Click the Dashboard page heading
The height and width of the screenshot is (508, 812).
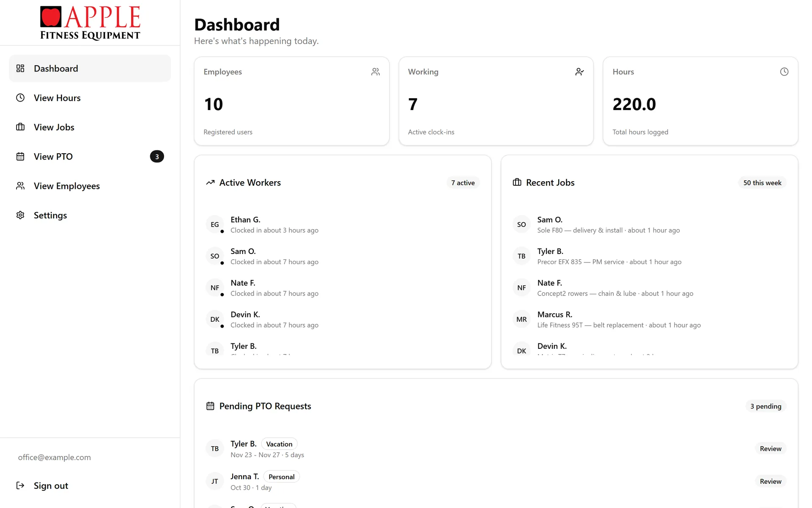pos(237,25)
